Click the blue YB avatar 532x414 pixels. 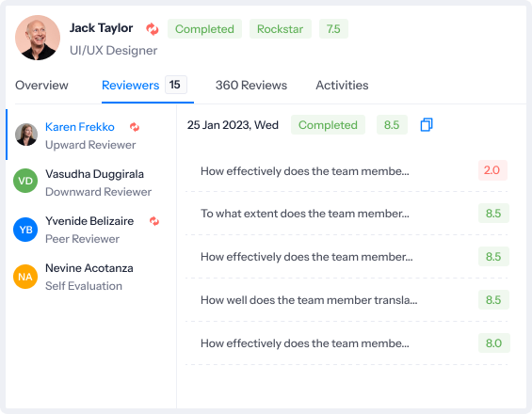(x=25, y=230)
